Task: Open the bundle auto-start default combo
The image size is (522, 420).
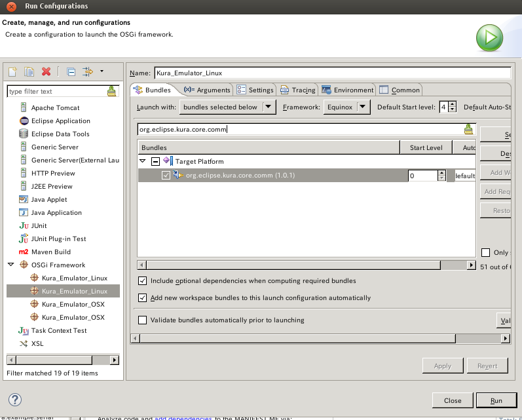Action: coord(465,176)
